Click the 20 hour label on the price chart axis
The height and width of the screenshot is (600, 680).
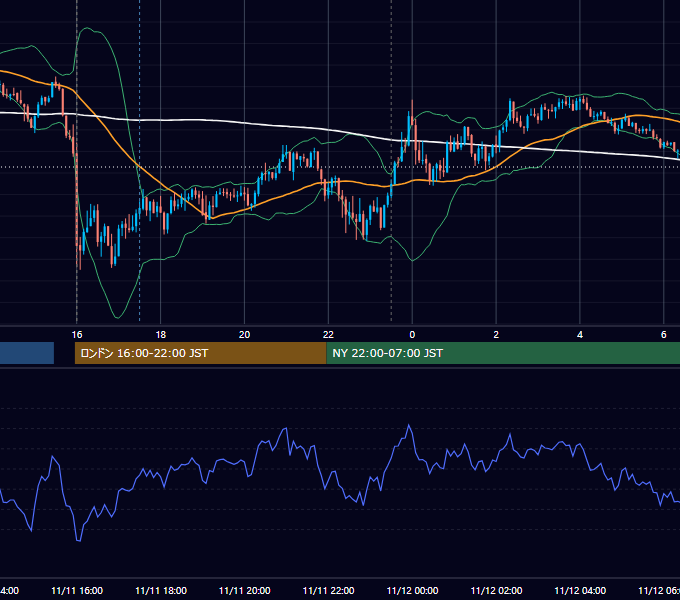[x=245, y=335]
